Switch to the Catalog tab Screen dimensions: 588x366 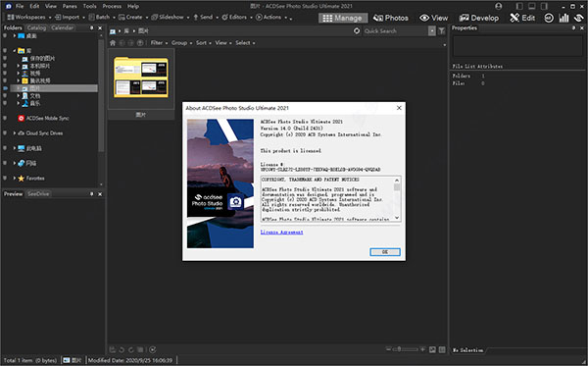tap(36, 27)
